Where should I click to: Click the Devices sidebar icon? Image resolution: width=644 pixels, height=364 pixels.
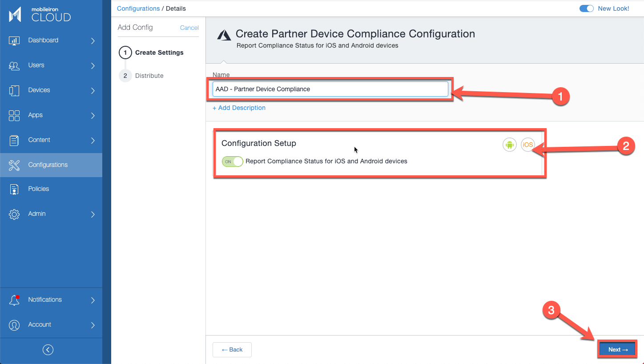(14, 90)
